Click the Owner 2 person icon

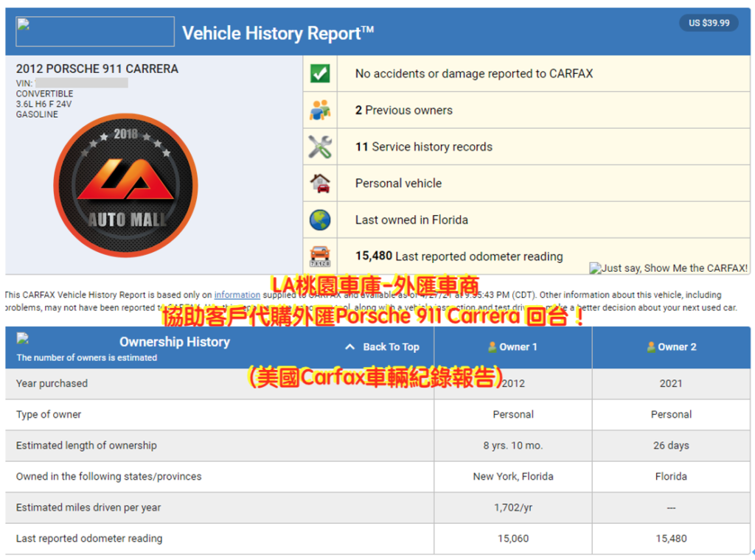click(x=651, y=347)
